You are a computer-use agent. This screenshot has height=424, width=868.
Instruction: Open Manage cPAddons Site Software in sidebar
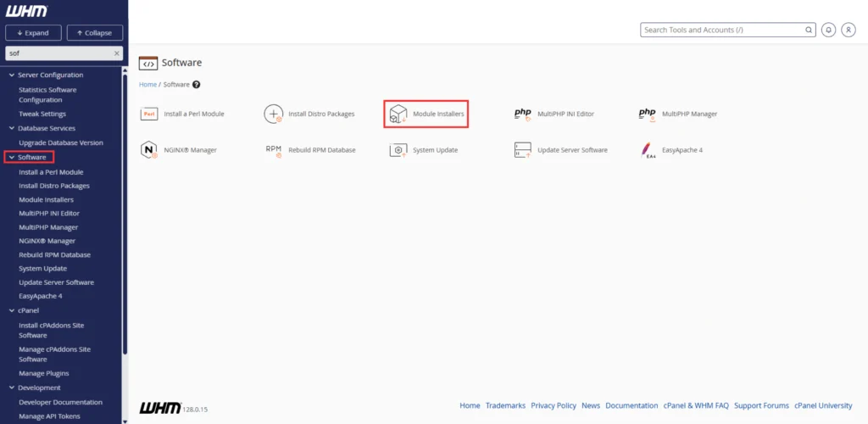pyautogui.click(x=55, y=354)
